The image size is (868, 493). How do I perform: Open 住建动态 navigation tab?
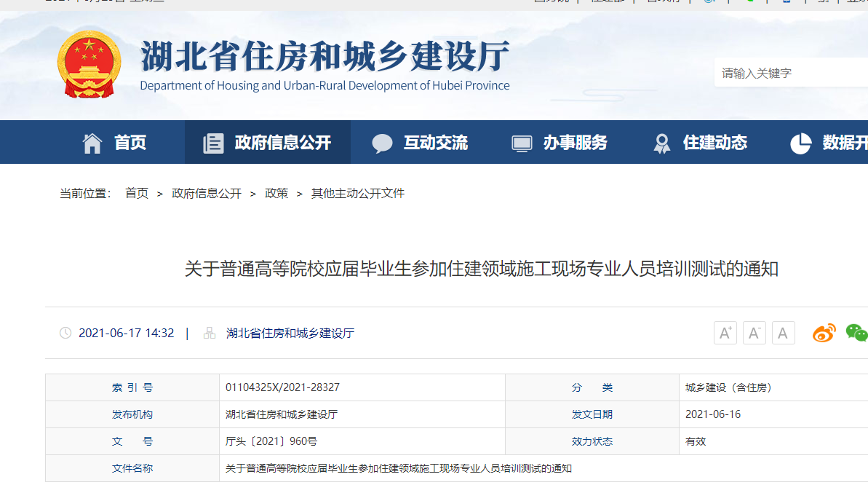[715, 143]
